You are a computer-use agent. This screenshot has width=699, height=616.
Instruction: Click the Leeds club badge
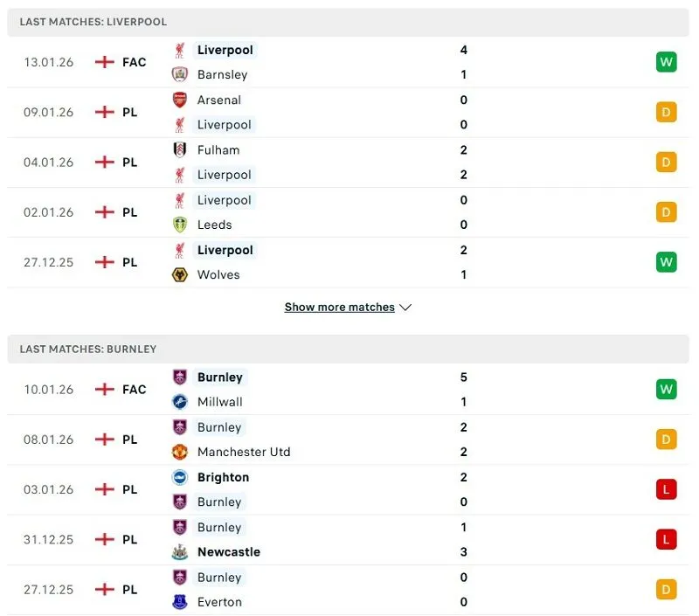[180, 225]
